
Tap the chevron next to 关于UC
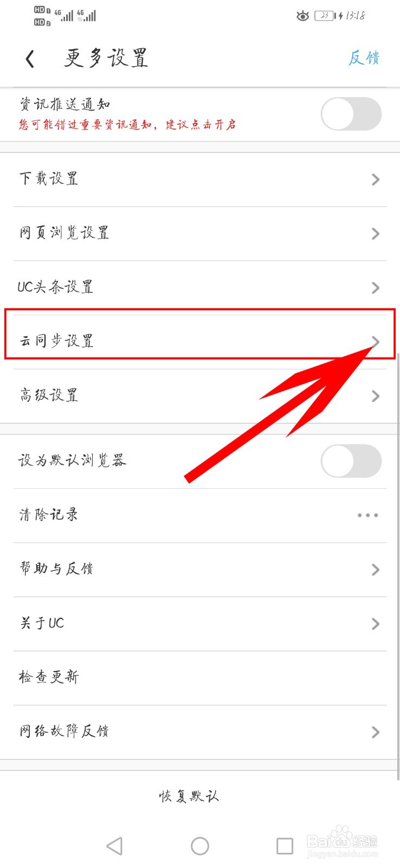[375, 623]
